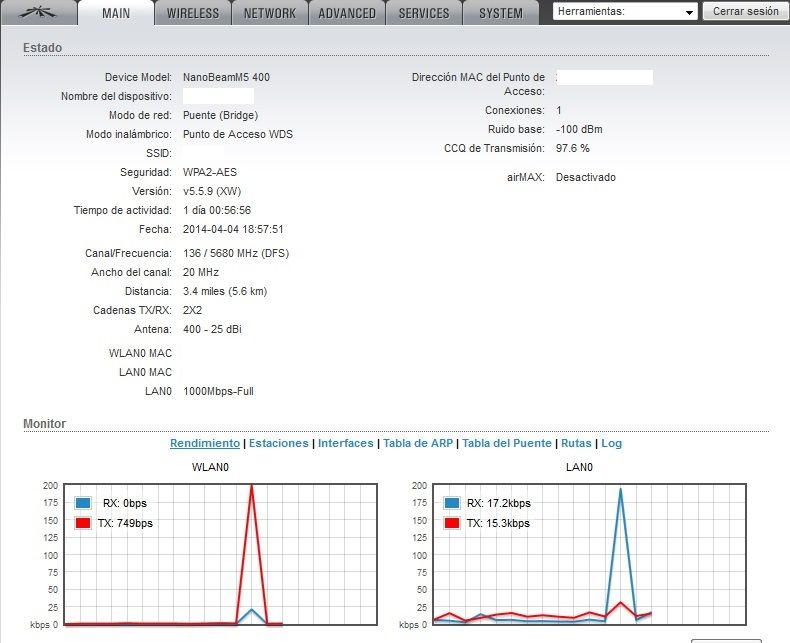This screenshot has height=643, width=790.
Task: Click the blue RX swatch in WLAN0 legend
Action: pos(84,504)
